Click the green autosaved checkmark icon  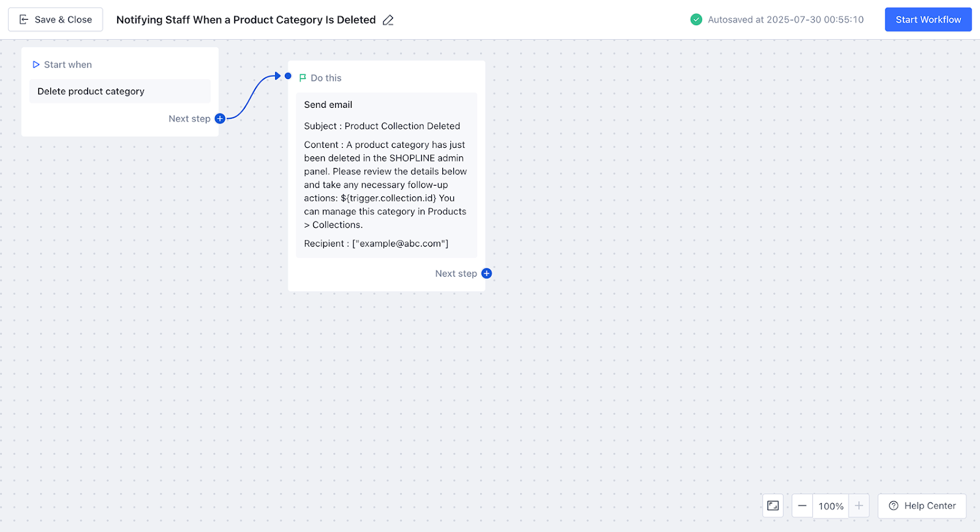pos(696,20)
